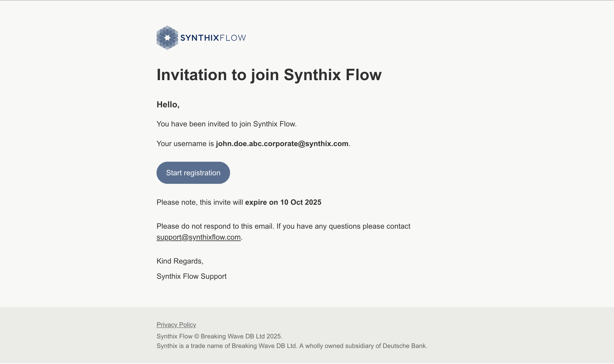
Task: Click the SYNTHIXFLOW wordmark text
Action: coord(213,38)
